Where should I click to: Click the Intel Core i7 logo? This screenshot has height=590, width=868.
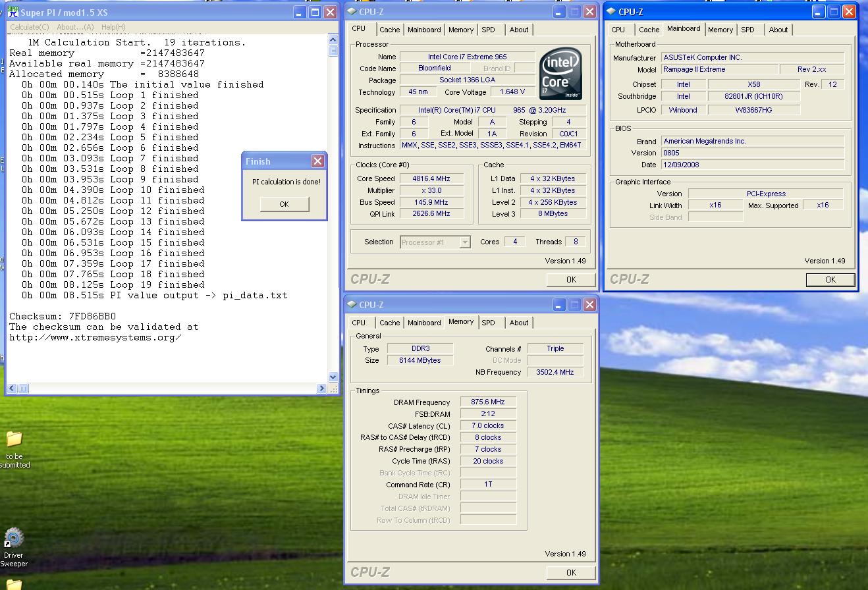point(560,74)
